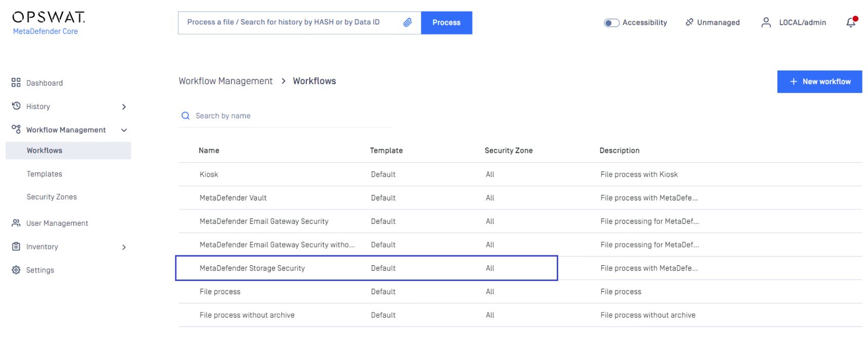Image resolution: width=868 pixels, height=346 pixels.
Task: Open the MetaDefender Email Gateway Security workflow
Action: 520,221
